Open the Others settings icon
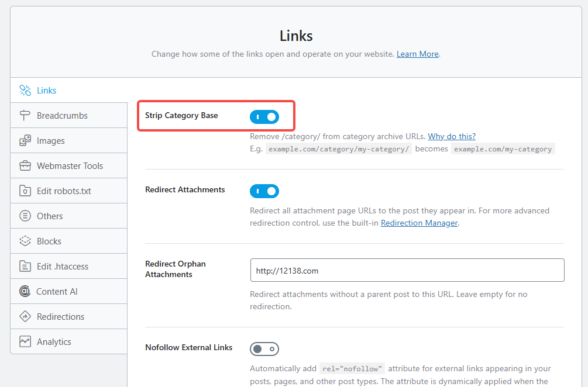 pos(26,216)
